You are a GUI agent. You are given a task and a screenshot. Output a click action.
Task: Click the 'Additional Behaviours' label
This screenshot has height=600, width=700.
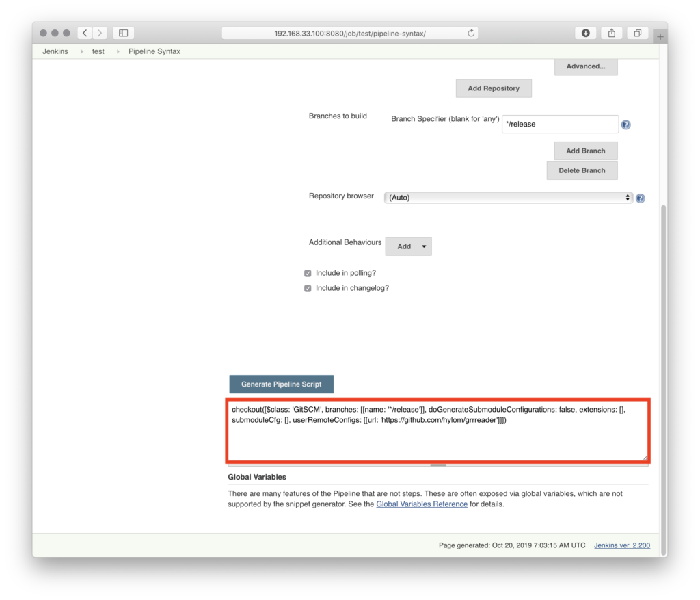[345, 242]
